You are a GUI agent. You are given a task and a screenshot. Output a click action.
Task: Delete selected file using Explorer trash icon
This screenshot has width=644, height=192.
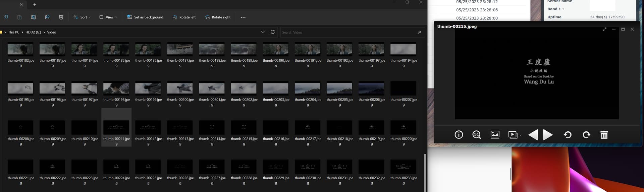click(x=61, y=17)
